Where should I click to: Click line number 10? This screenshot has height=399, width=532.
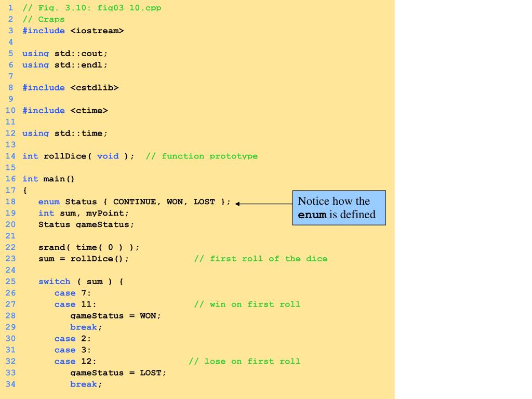coord(10,111)
